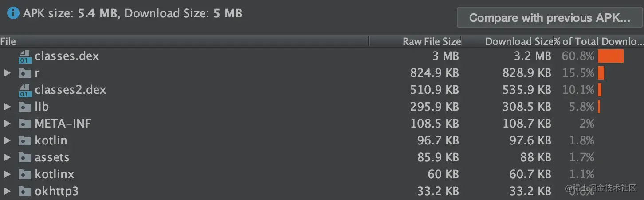
Task: Click the classes.dex file icon
Action: tap(25, 56)
